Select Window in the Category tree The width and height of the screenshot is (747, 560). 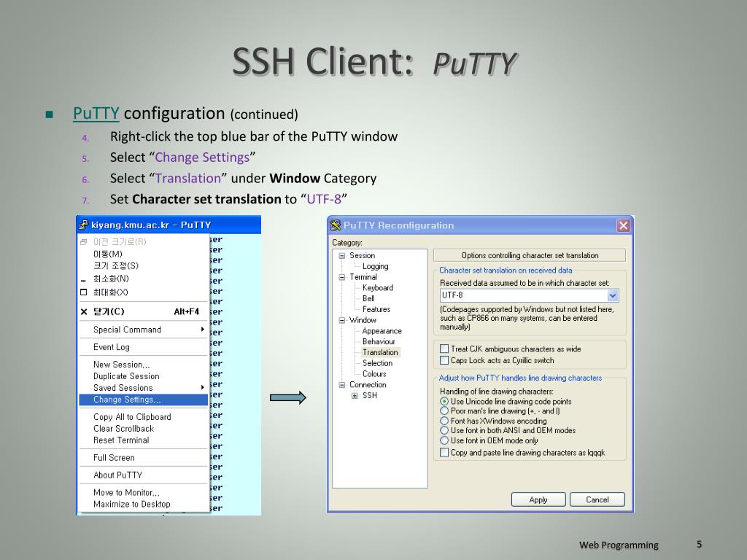click(x=363, y=321)
